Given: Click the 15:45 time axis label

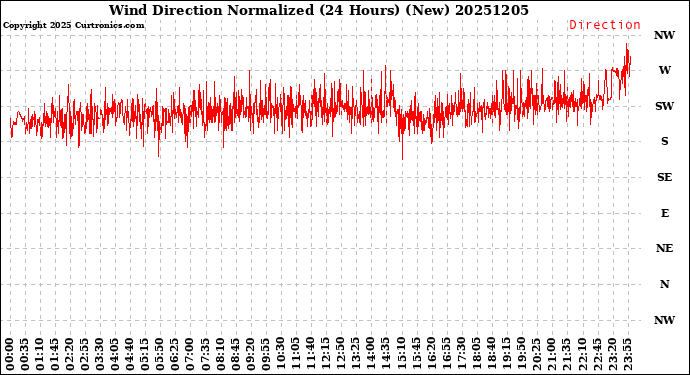Looking at the screenshot, I should [x=416, y=355].
